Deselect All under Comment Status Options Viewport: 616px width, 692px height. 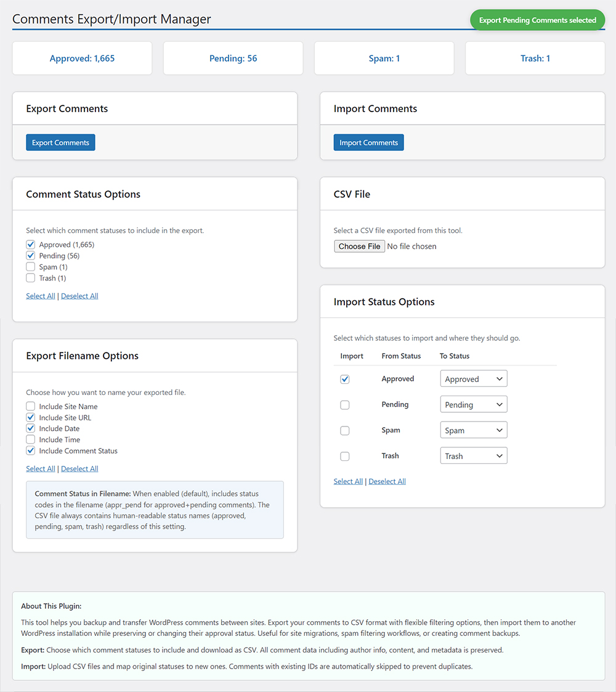click(79, 296)
